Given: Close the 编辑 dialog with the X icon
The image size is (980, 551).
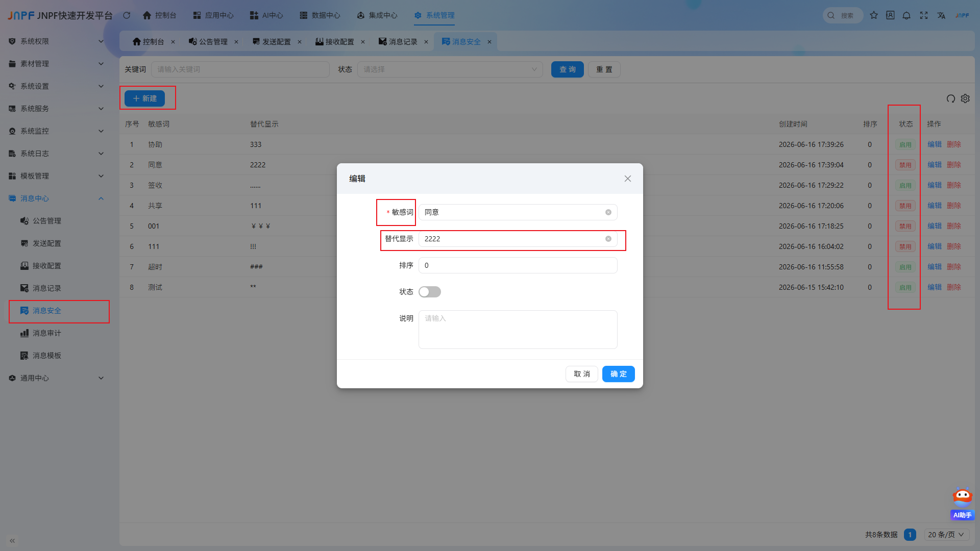Looking at the screenshot, I should (628, 179).
